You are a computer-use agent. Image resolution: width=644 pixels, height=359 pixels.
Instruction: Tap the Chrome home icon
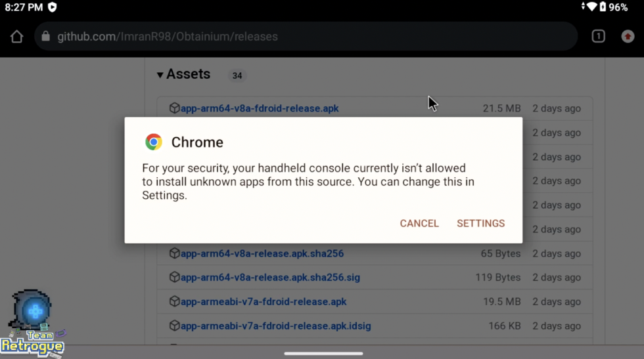[16, 37]
